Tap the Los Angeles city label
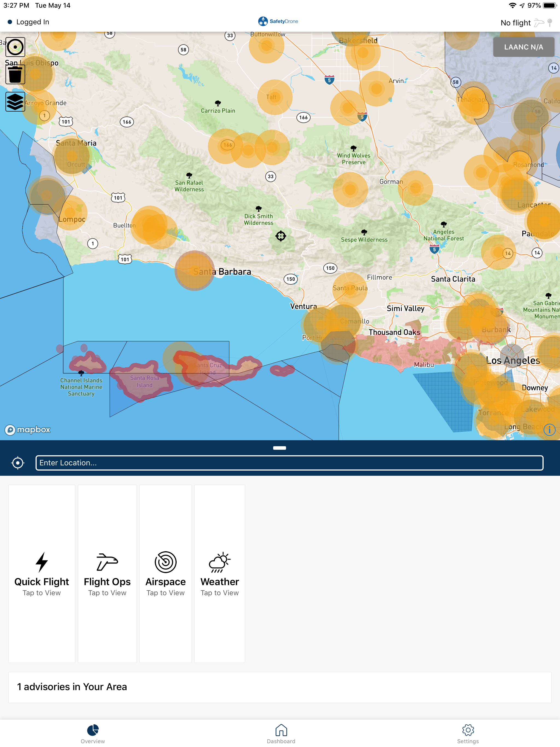Viewport: 560px width, 747px height. pyautogui.click(x=513, y=361)
